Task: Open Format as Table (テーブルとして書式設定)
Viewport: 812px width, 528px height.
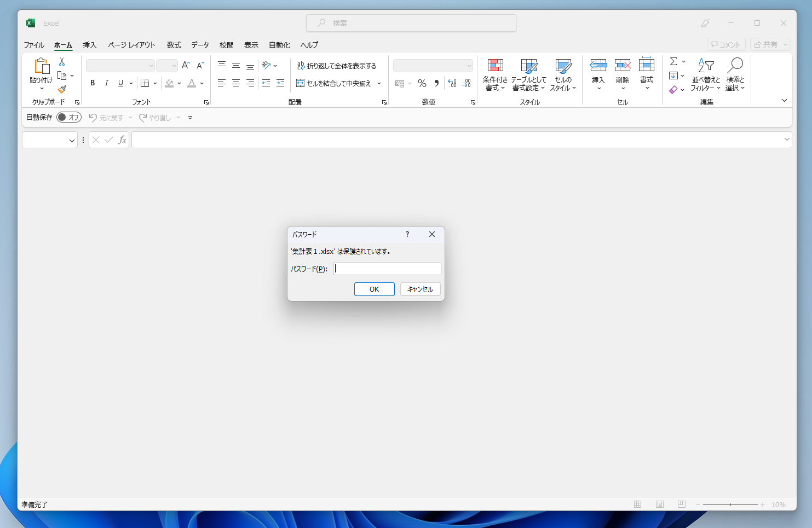Action: [x=528, y=75]
